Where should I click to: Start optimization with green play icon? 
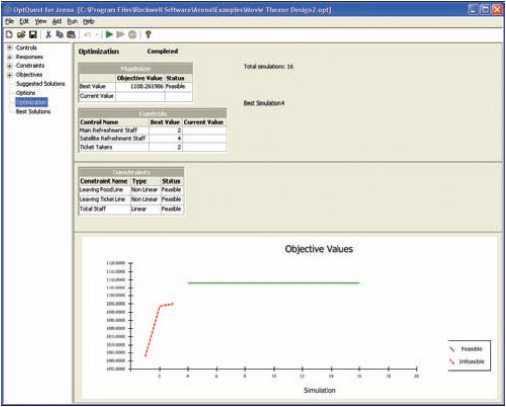click(109, 34)
